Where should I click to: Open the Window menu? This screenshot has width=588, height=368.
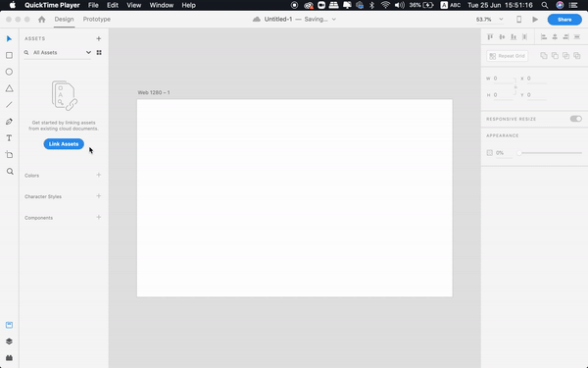pyautogui.click(x=162, y=5)
